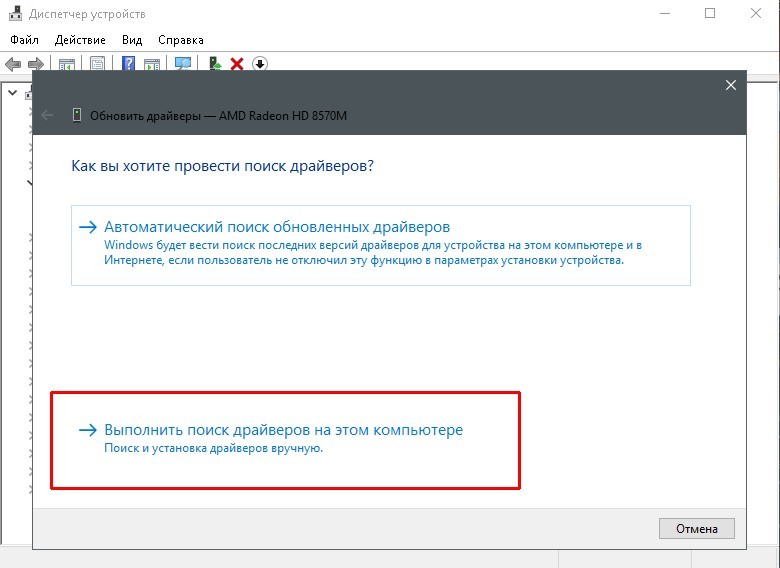Scan for hardware changes monitor icon
The image size is (780, 568).
tap(183, 64)
